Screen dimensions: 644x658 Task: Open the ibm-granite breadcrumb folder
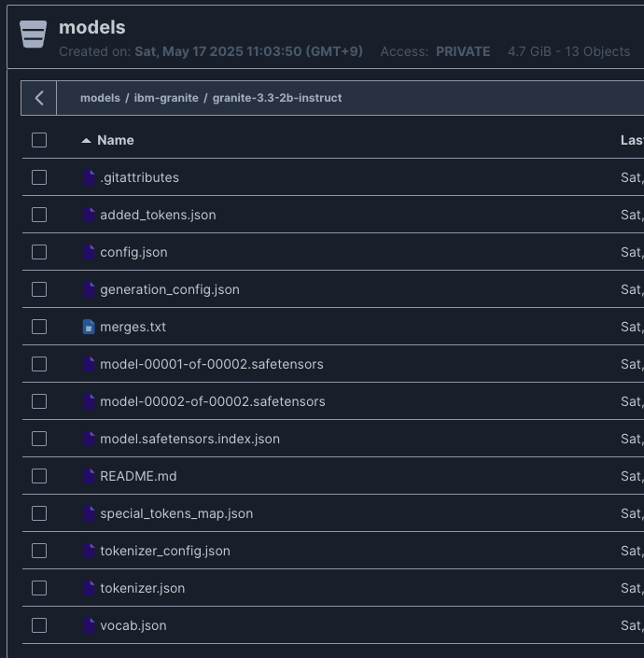coord(166,98)
